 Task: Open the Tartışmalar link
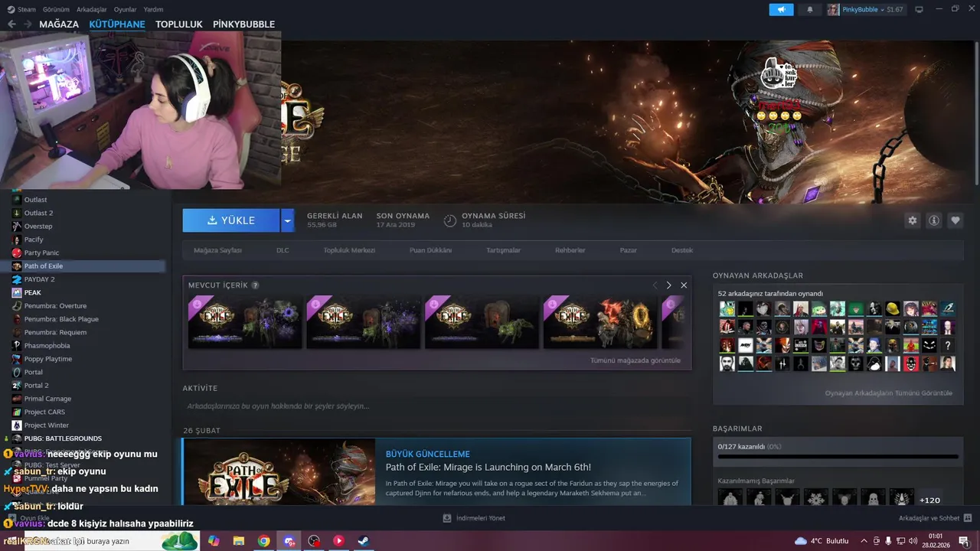(503, 250)
